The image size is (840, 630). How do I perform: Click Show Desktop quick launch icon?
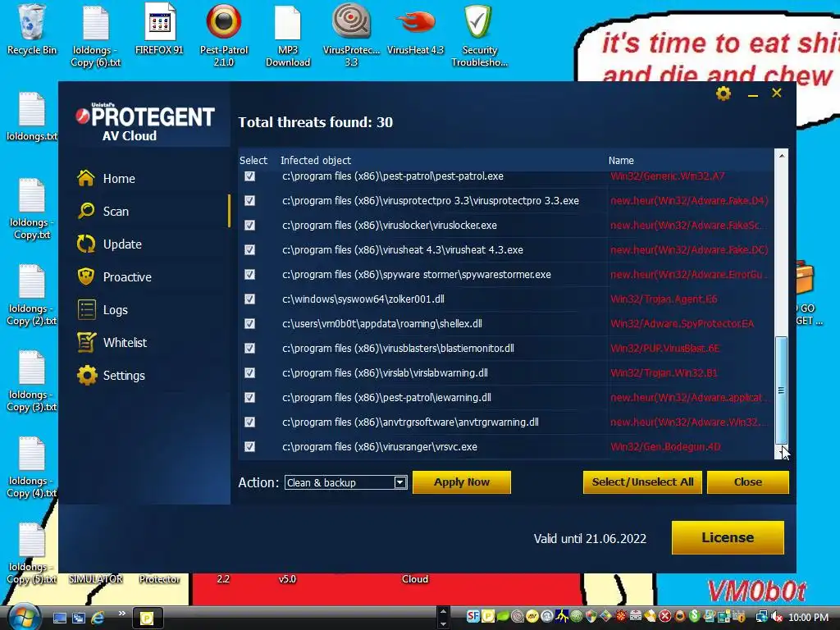coord(59,618)
